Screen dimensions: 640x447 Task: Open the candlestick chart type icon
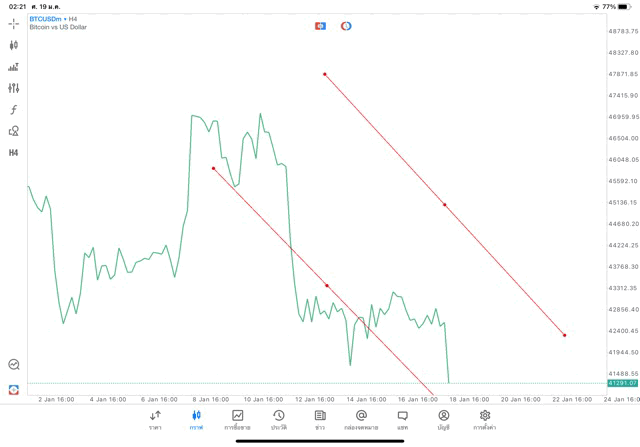coord(14,45)
